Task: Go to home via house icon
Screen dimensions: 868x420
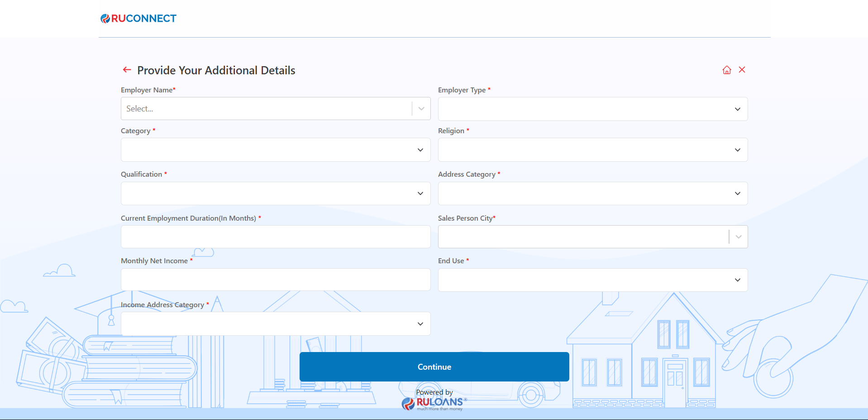Action: click(726, 70)
